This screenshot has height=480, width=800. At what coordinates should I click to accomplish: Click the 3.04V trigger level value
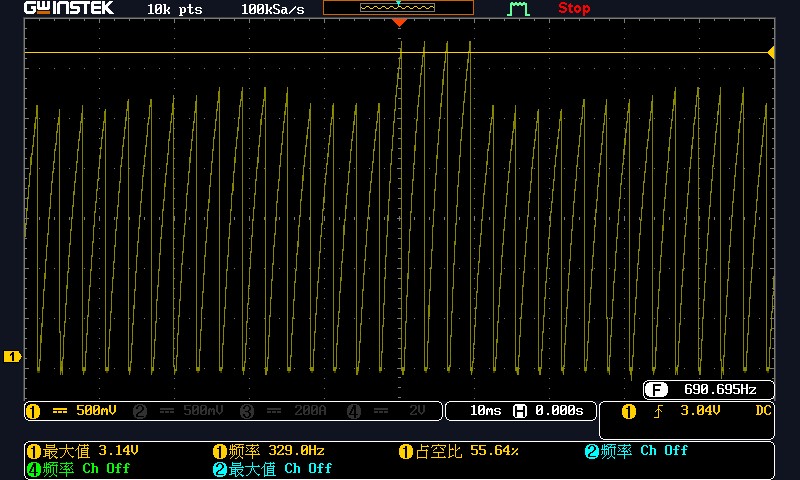point(700,410)
